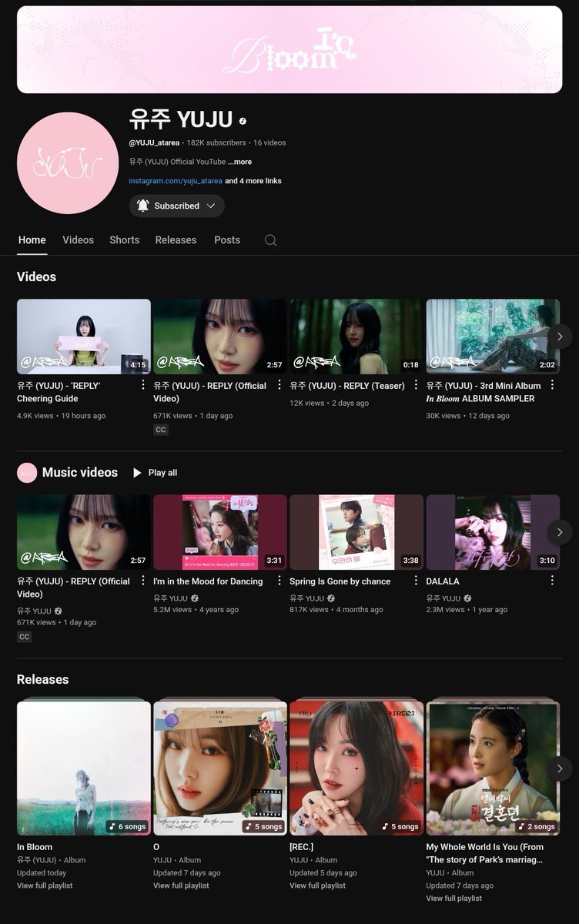Click the '2 songs' badge on My Whole World Is You
This screenshot has height=924, width=579.
(537, 826)
